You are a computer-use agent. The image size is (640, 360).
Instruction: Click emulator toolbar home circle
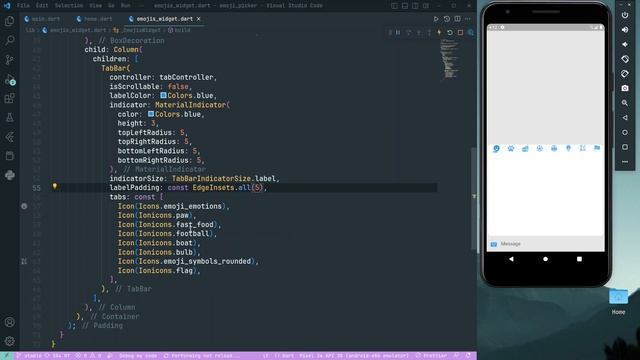click(x=625, y=132)
